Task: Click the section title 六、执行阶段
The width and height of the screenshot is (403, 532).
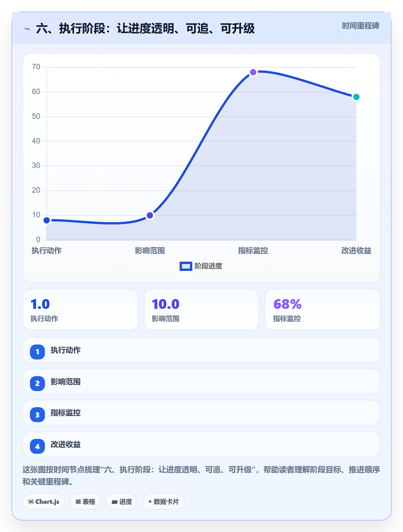Action: 145,29
